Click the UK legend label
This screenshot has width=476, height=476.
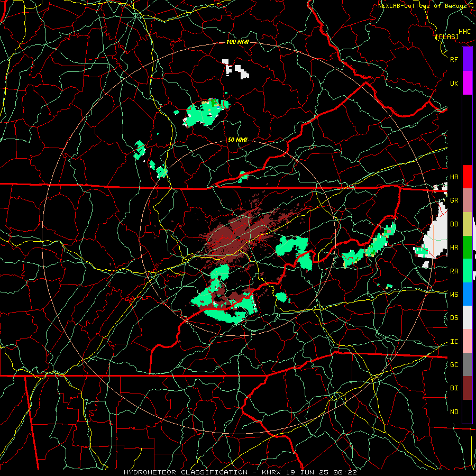click(x=454, y=83)
